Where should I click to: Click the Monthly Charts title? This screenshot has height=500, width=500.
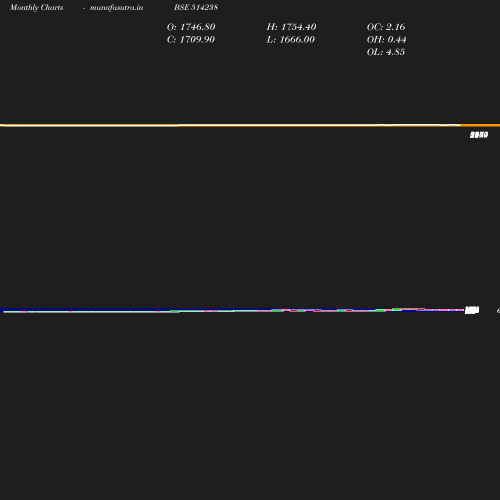[x=36, y=7]
